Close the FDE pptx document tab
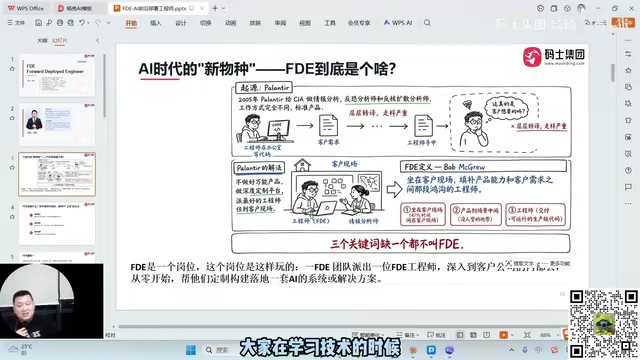 [202, 8]
